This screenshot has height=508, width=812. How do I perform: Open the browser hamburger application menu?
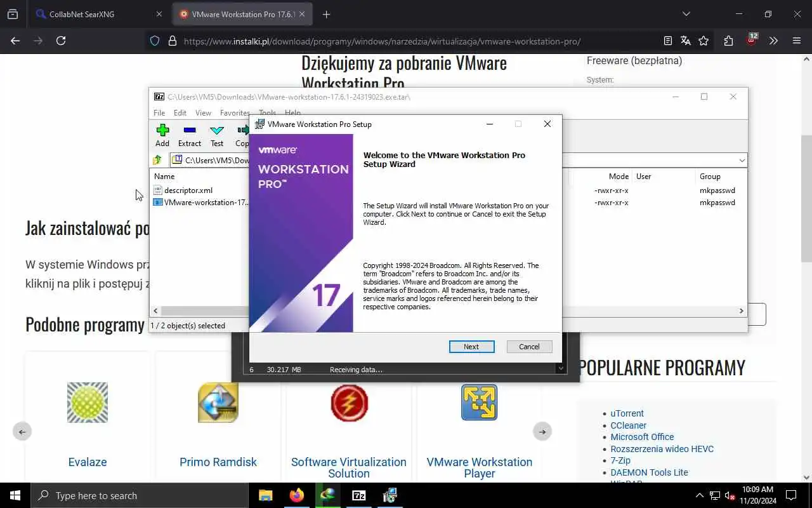click(x=797, y=41)
